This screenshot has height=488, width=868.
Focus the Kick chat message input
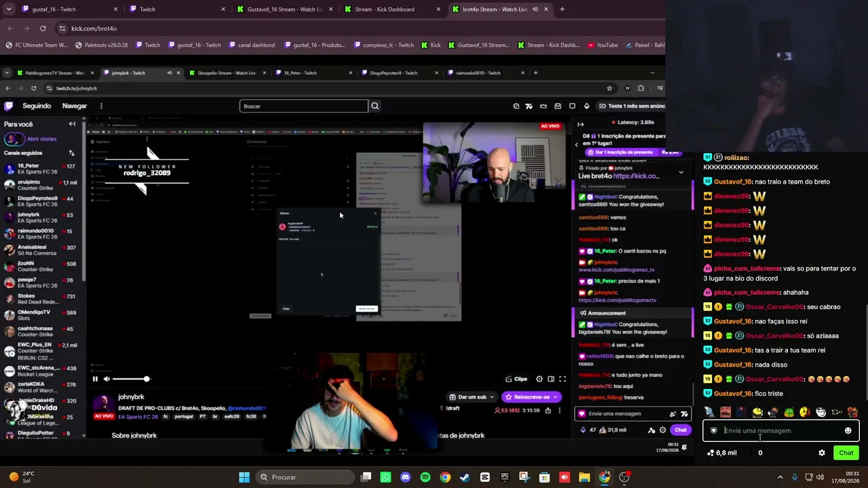click(781, 430)
